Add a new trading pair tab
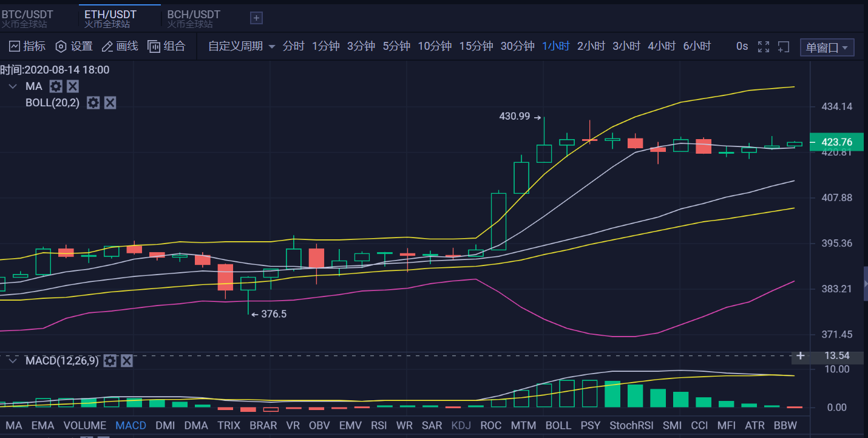 pyautogui.click(x=256, y=18)
